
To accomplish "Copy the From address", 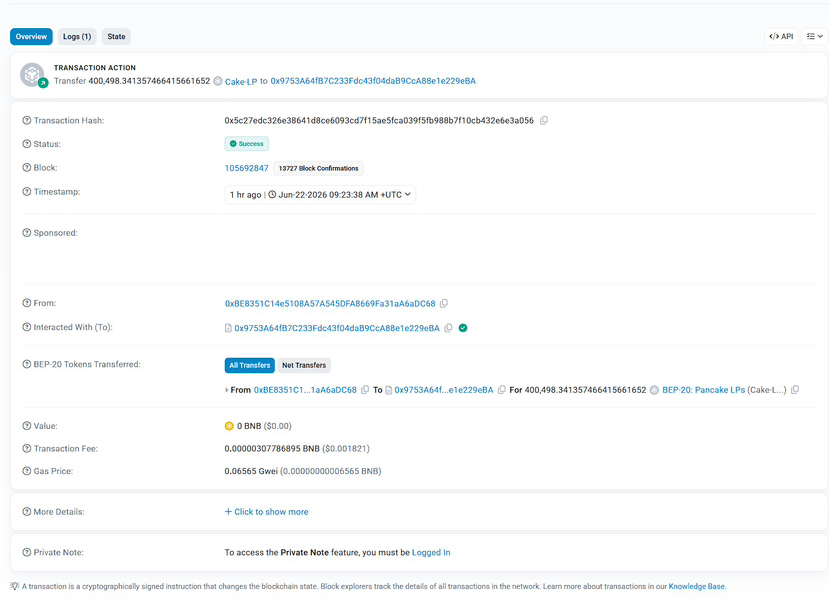I will pos(444,303).
